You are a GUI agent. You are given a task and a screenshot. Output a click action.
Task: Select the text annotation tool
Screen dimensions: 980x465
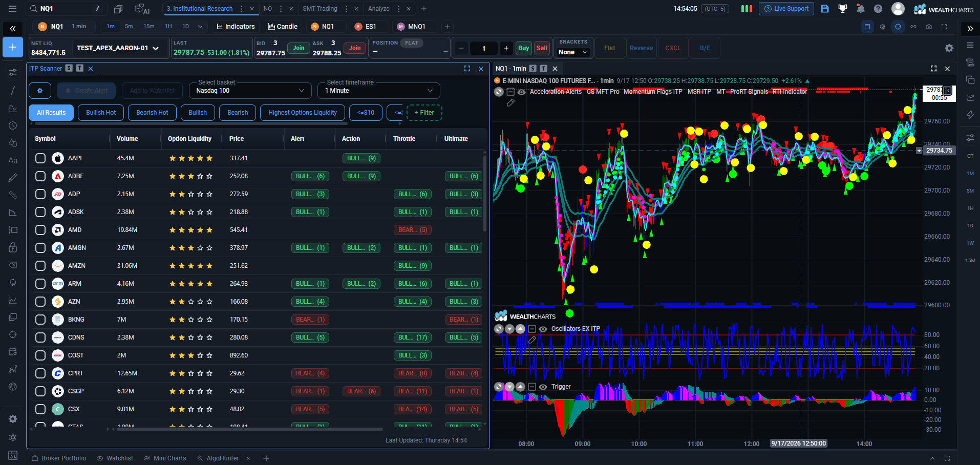(x=13, y=160)
